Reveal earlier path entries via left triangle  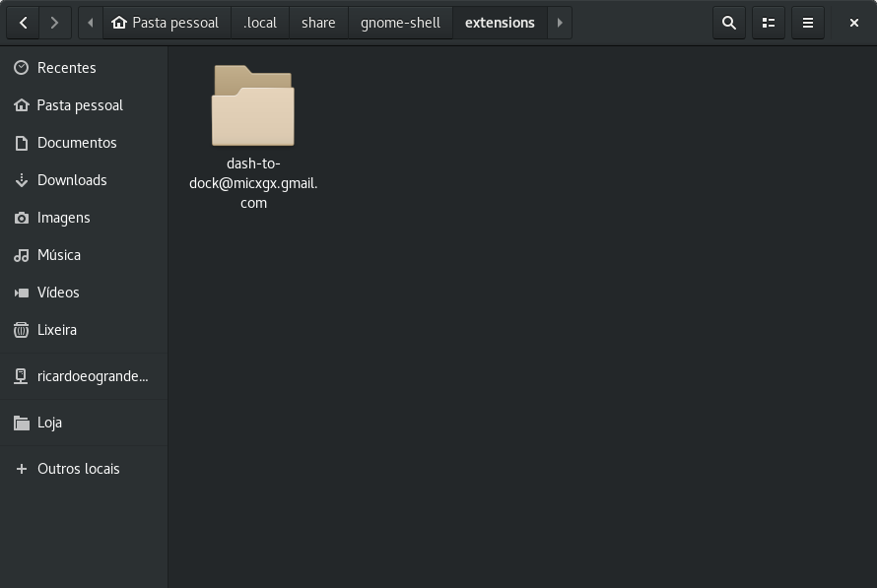91,23
